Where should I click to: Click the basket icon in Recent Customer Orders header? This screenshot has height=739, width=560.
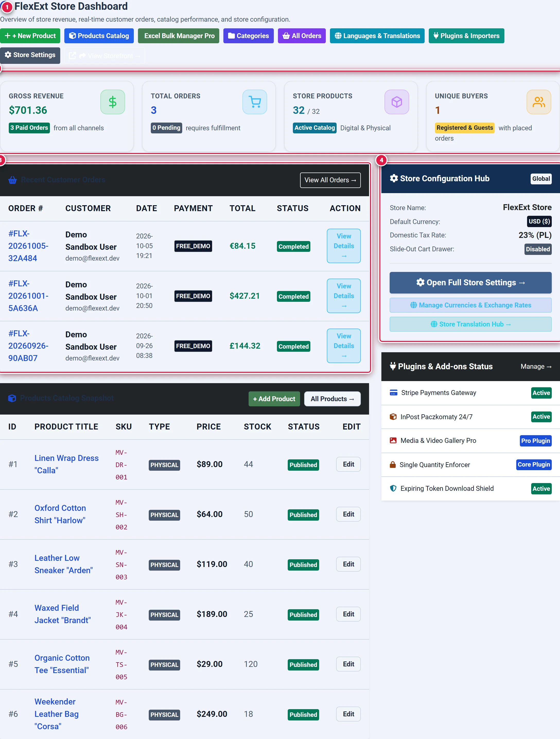[x=13, y=180]
